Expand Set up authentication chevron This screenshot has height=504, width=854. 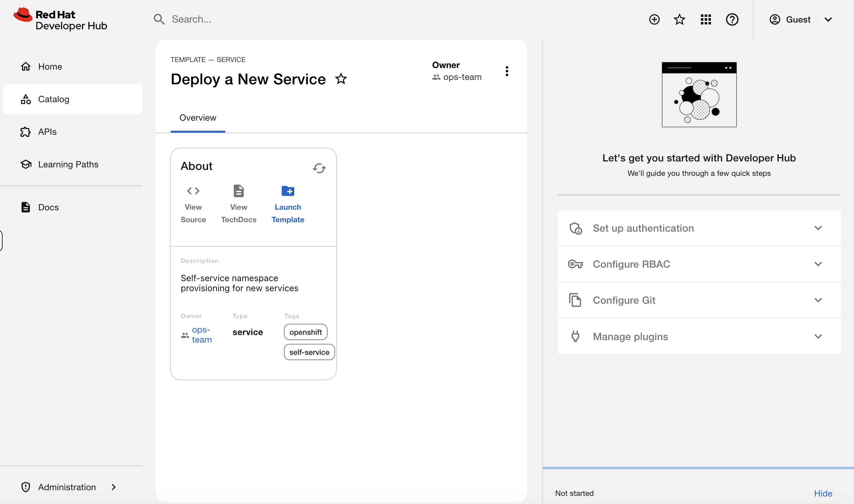point(818,228)
